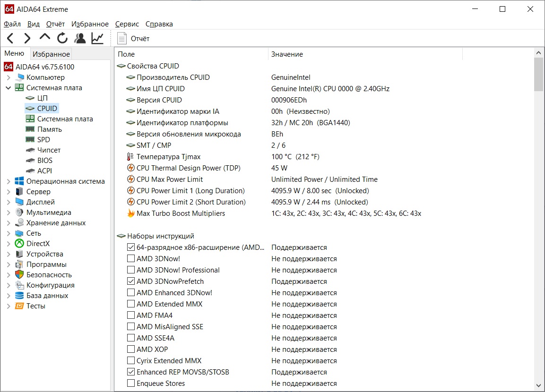Click the Refresh icon in toolbar
The image size is (545, 392).
coord(62,38)
